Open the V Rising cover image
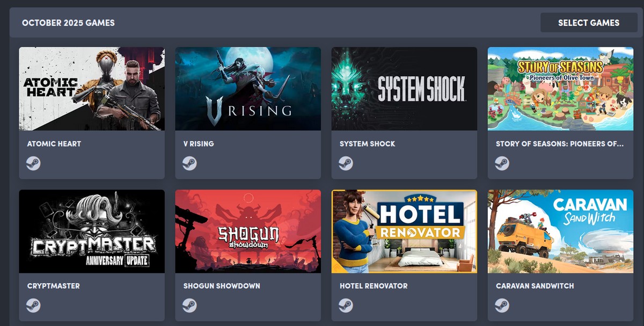The height and width of the screenshot is (326, 644). (248, 89)
